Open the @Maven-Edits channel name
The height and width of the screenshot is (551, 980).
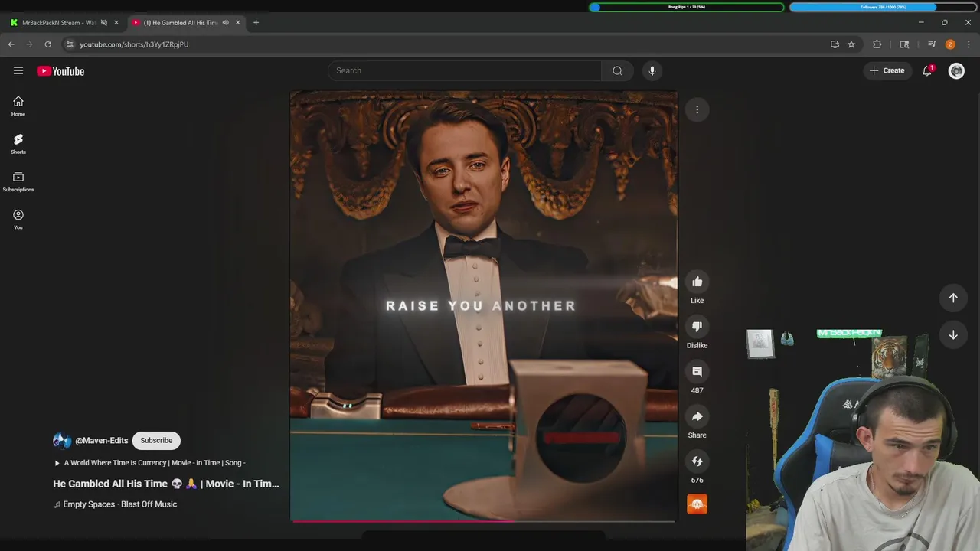(102, 441)
